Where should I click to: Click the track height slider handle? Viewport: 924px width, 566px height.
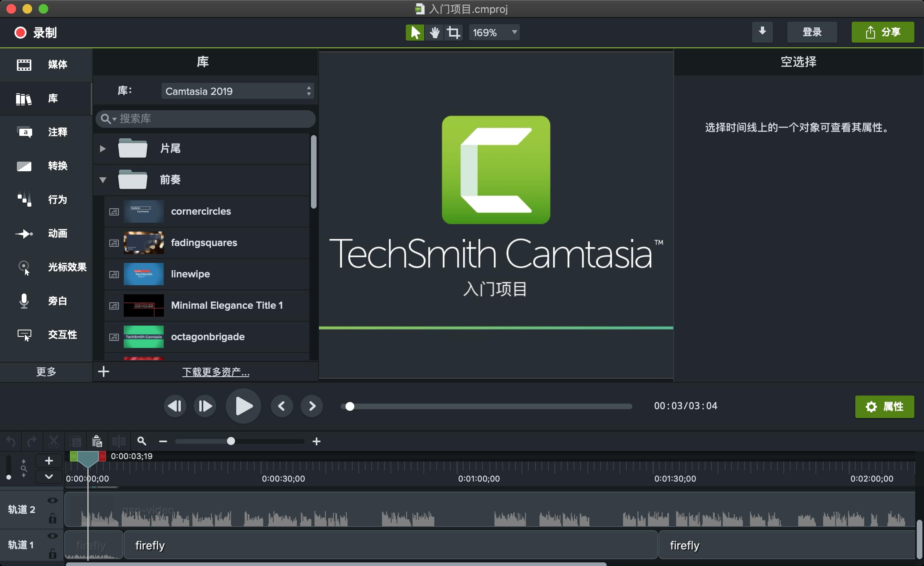pos(9,477)
